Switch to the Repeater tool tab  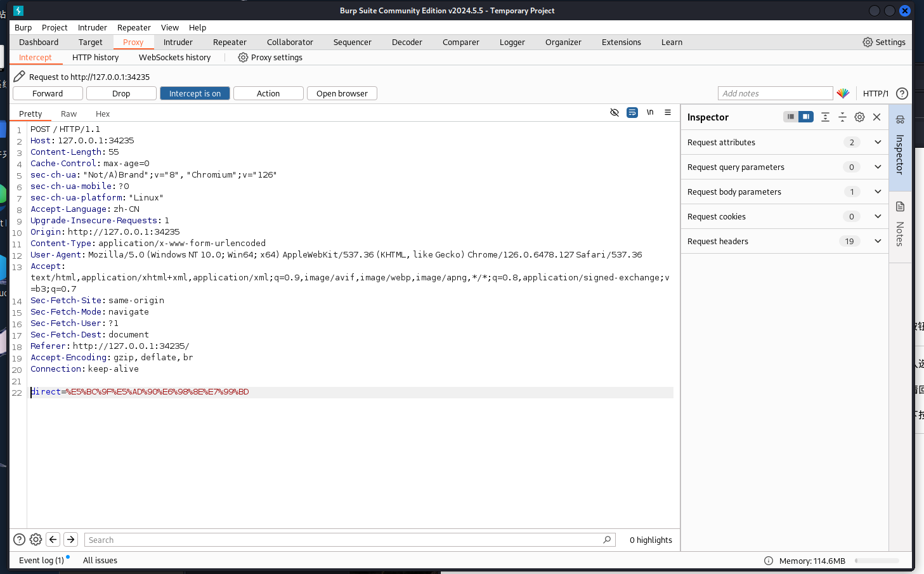[230, 42]
